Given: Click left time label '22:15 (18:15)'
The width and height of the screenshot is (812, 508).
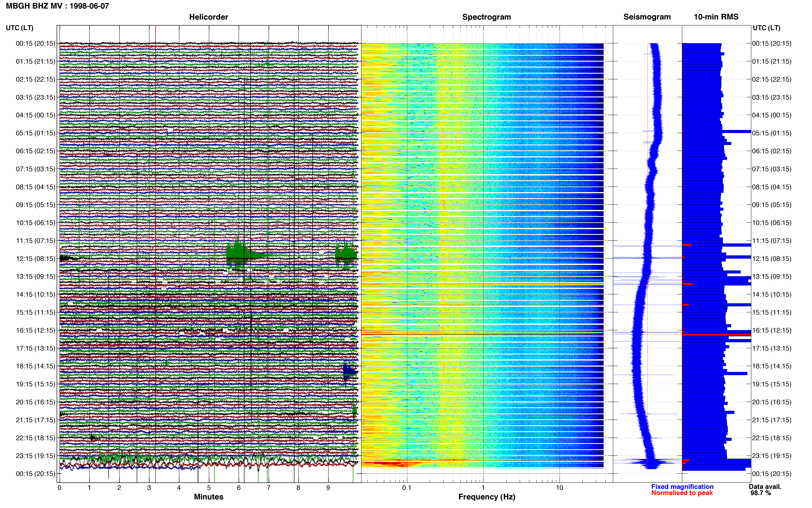Looking at the screenshot, I should 36,438.
